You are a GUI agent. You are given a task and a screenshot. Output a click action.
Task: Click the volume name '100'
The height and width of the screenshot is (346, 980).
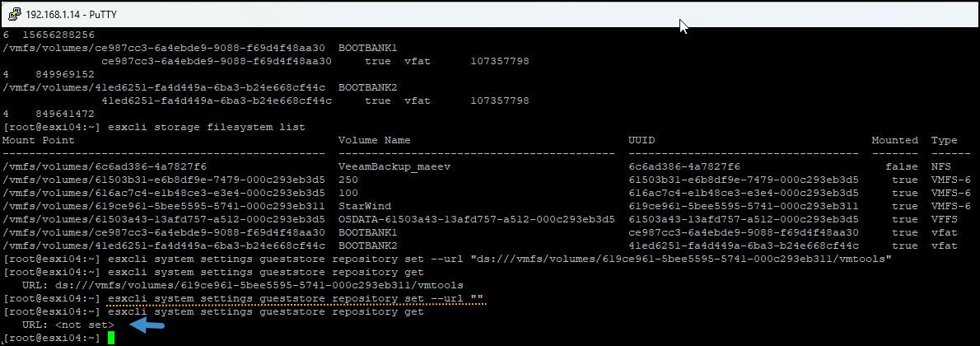click(348, 193)
